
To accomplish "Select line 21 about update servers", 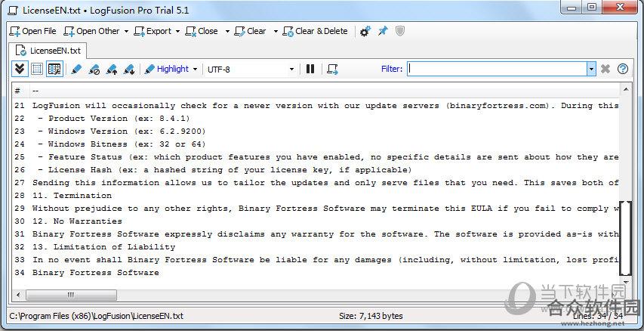I will [316, 106].
